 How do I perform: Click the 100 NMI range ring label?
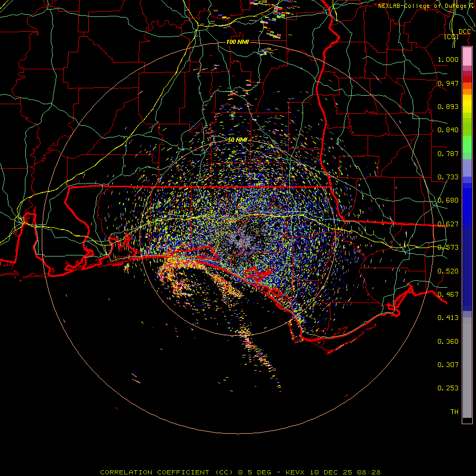click(x=237, y=42)
